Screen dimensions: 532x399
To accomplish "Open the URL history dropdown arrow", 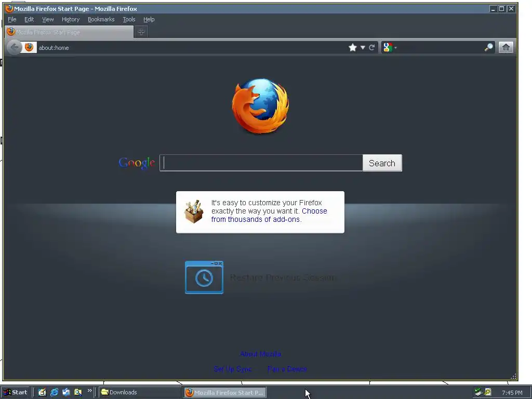I will [x=363, y=47].
